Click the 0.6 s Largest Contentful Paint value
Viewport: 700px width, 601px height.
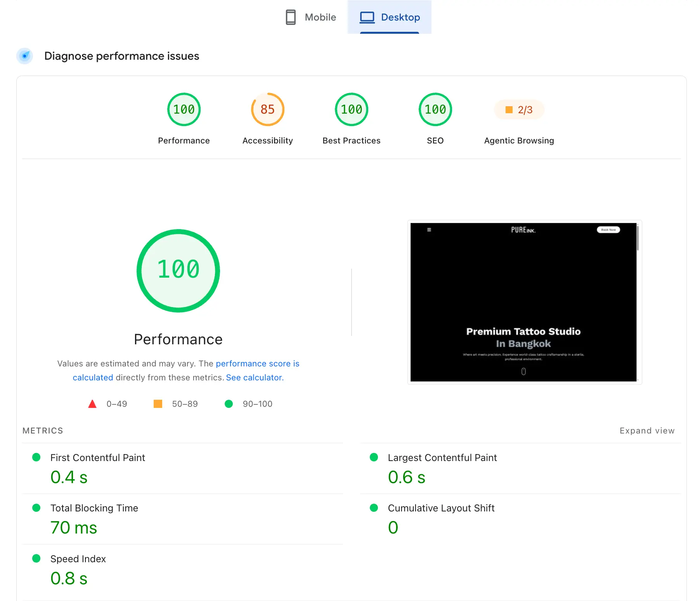point(407,477)
